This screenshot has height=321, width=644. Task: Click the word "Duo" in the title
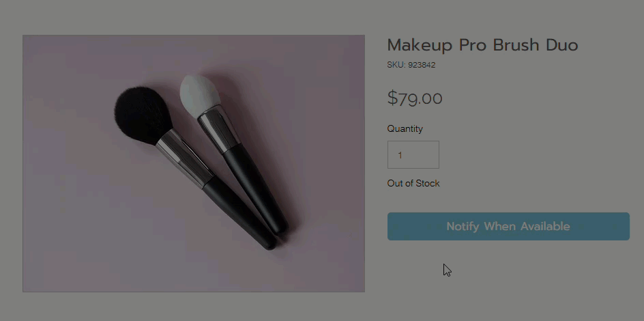pos(562,46)
